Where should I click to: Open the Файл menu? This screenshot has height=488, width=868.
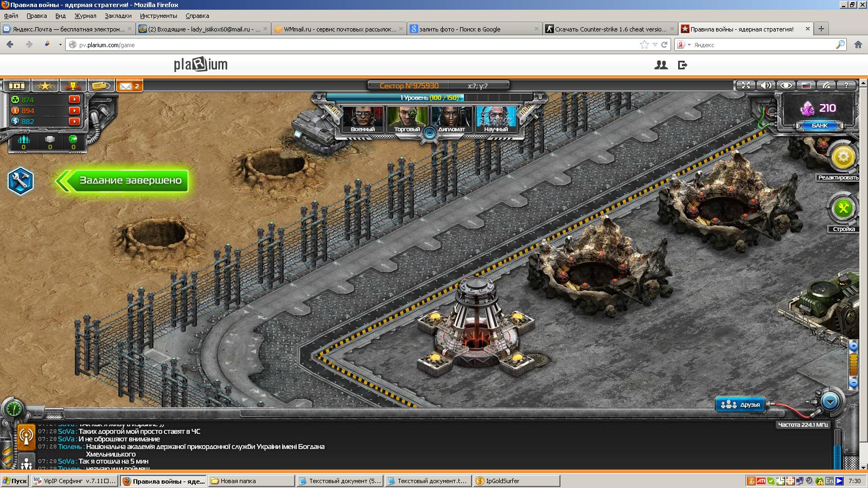tap(11, 16)
